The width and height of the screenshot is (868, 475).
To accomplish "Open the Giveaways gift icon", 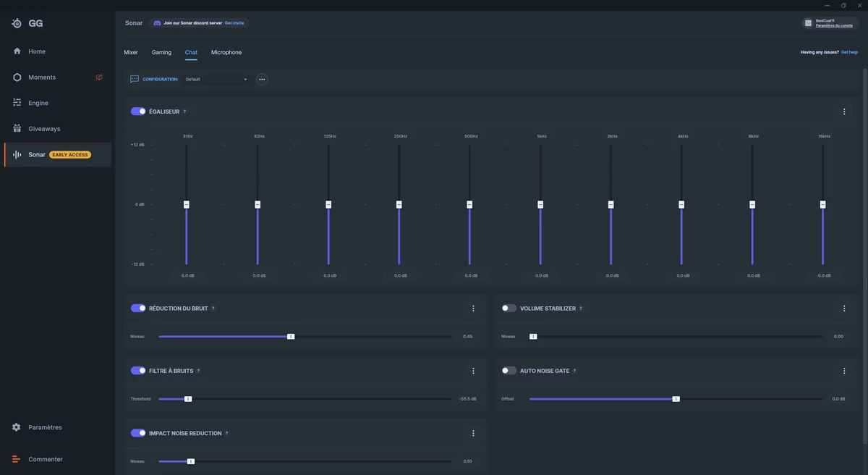I will tap(17, 128).
